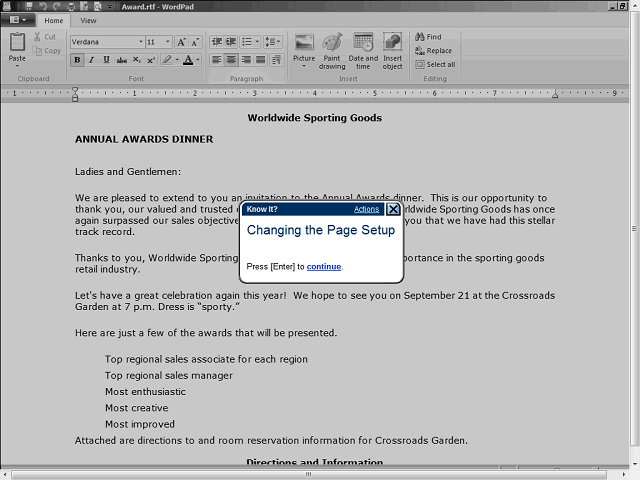640x480 pixels.
Task: Click the 'Most enthusiastic' list line
Action: [x=145, y=392]
